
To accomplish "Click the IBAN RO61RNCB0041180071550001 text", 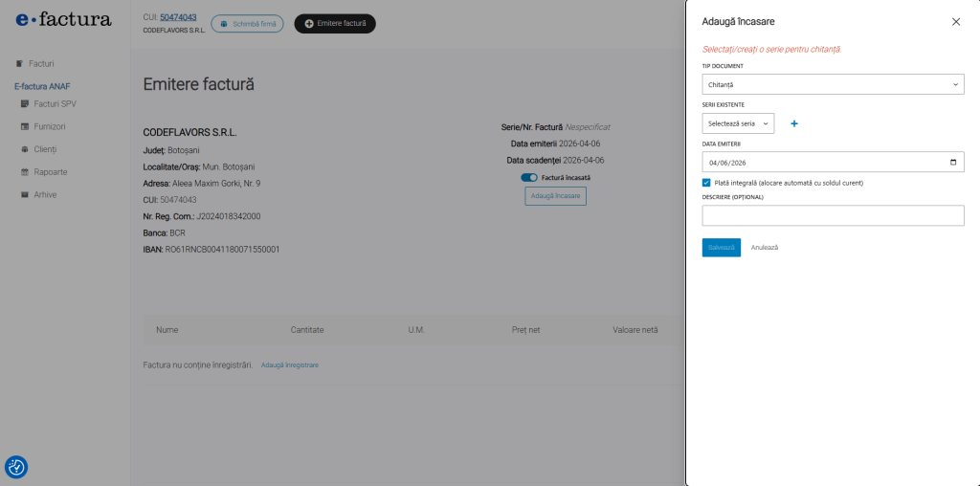I will pyautogui.click(x=212, y=250).
